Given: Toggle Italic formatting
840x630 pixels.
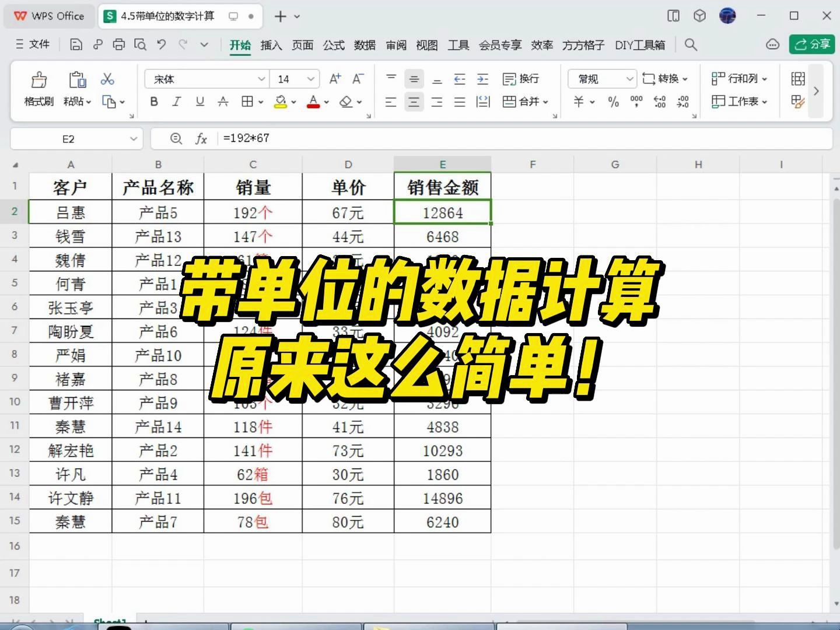Looking at the screenshot, I should (x=177, y=101).
